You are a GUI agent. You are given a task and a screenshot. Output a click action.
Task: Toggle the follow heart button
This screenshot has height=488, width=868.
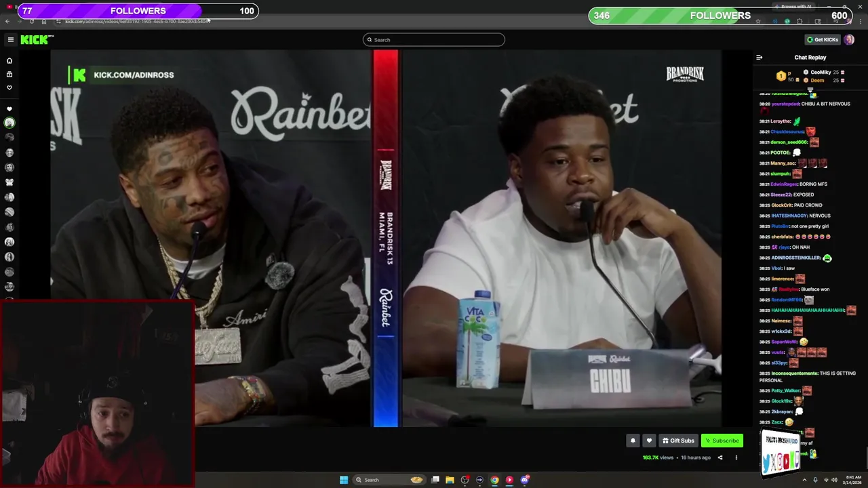coord(649,441)
